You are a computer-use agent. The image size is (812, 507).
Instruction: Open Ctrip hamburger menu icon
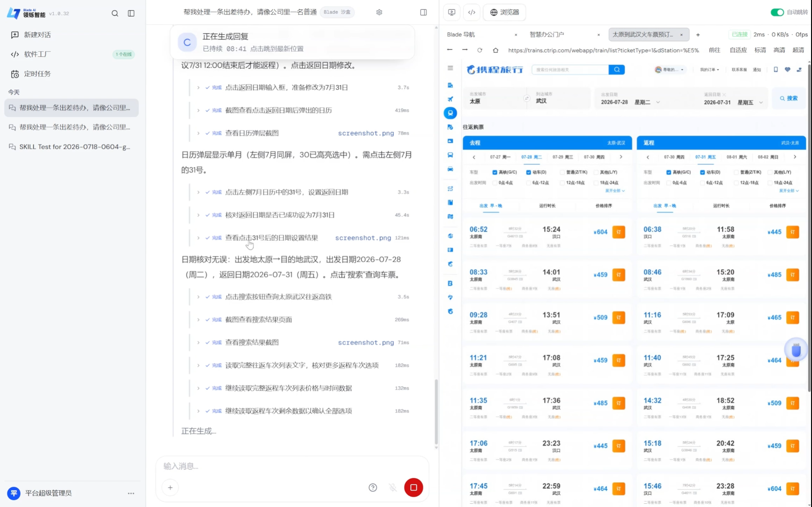pyautogui.click(x=450, y=68)
